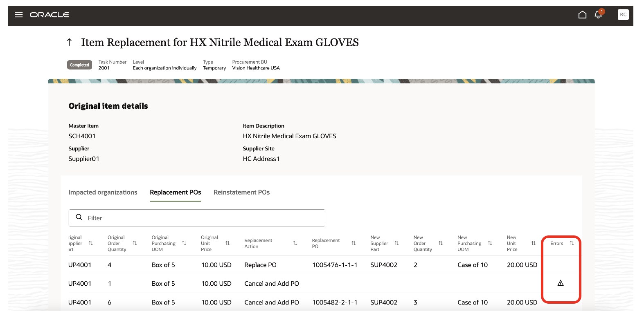Screen dimensions: 644x318
Task: Select the Replacement POs tab
Action: (175, 192)
